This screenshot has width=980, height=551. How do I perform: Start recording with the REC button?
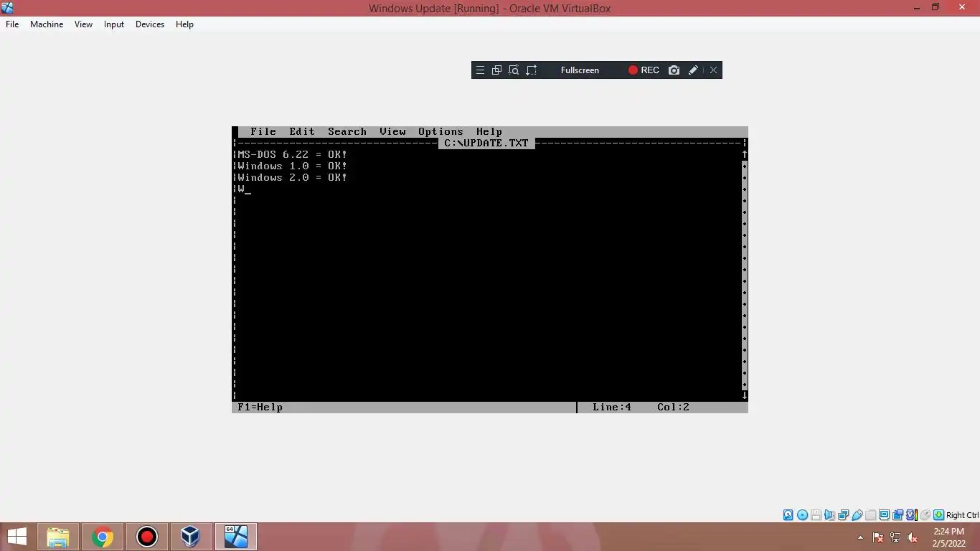tap(644, 70)
